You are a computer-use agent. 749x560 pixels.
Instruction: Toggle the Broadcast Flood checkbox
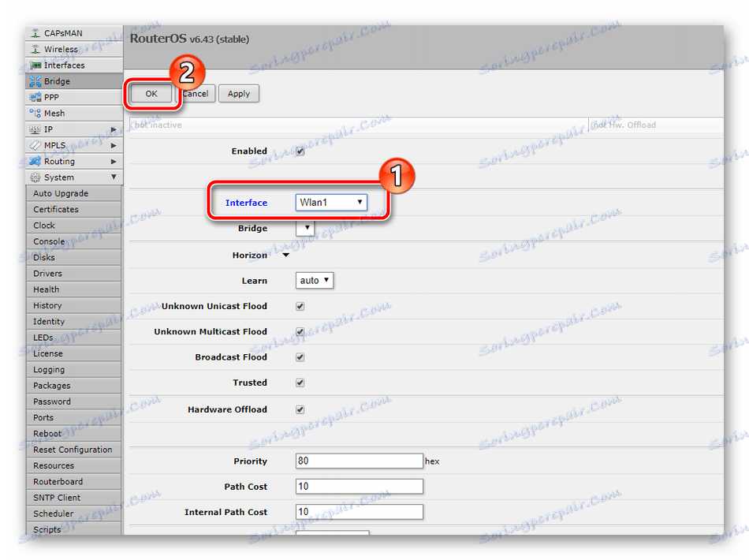[300, 357]
